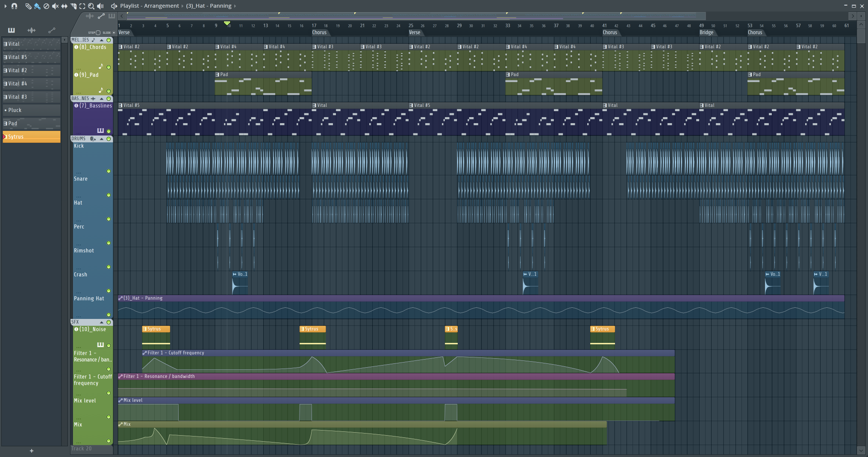Mute the (7)_Basslines track
The image size is (868, 457).
pyautogui.click(x=109, y=131)
